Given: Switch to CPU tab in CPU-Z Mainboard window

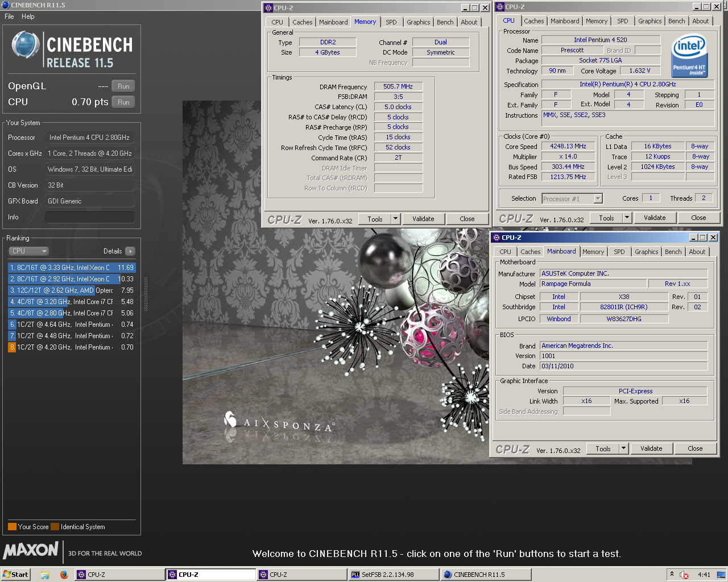Looking at the screenshot, I should pyautogui.click(x=505, y=252).
